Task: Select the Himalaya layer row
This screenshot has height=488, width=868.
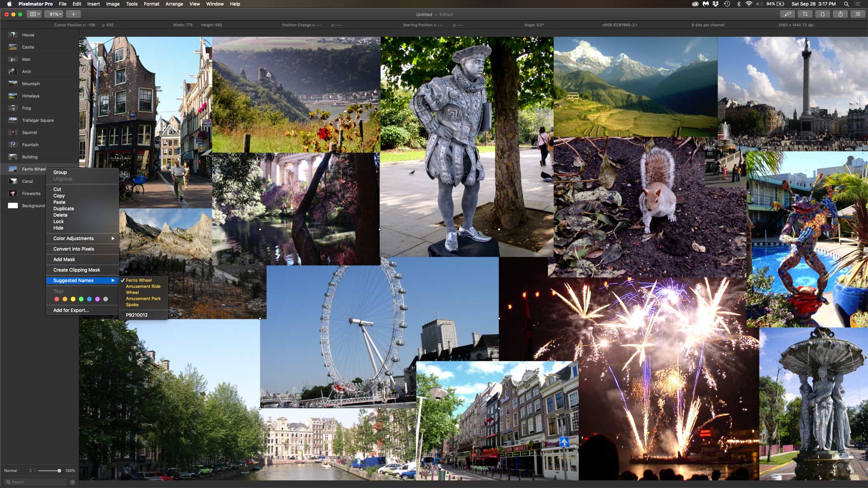Action: click(40, 96)
